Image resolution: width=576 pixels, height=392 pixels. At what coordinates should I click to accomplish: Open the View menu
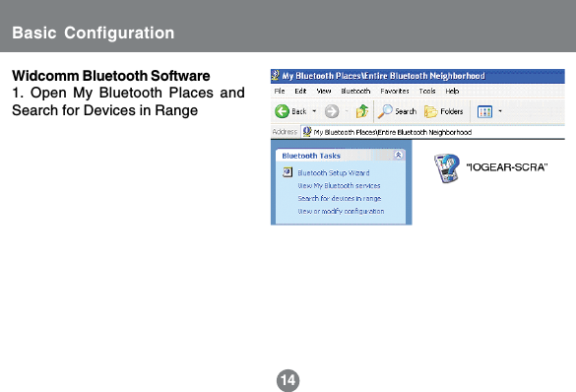pyautogui.click(x=324, y=91)
